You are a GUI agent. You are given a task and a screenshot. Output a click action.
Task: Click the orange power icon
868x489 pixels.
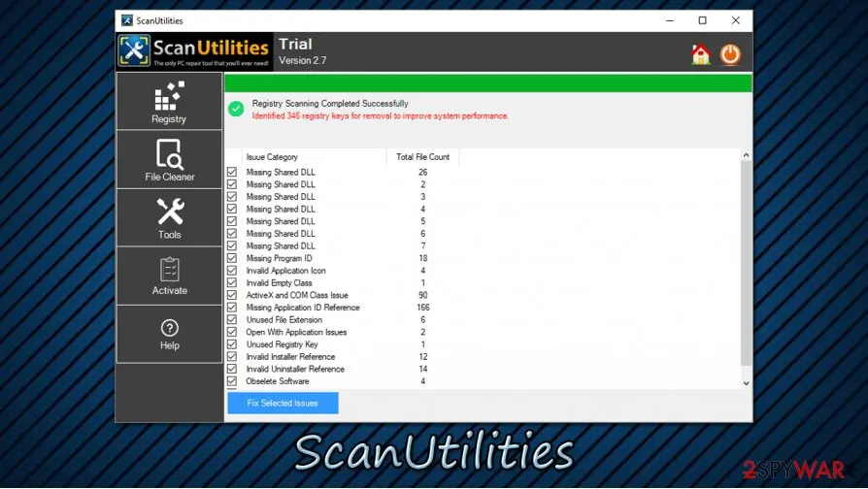point(730,54)
